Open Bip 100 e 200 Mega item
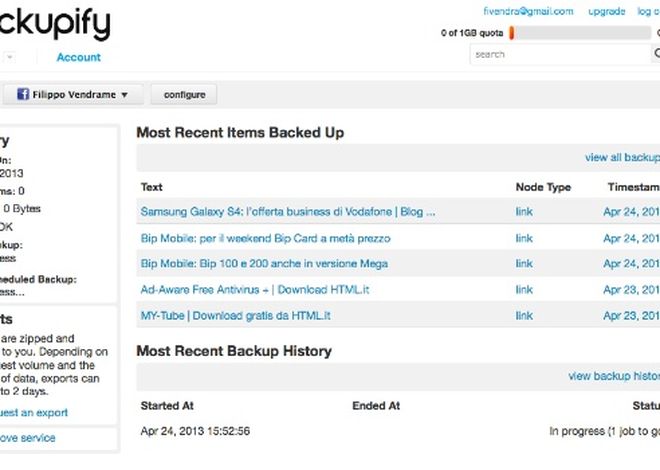Screen dimensions: 660x470 264,263
